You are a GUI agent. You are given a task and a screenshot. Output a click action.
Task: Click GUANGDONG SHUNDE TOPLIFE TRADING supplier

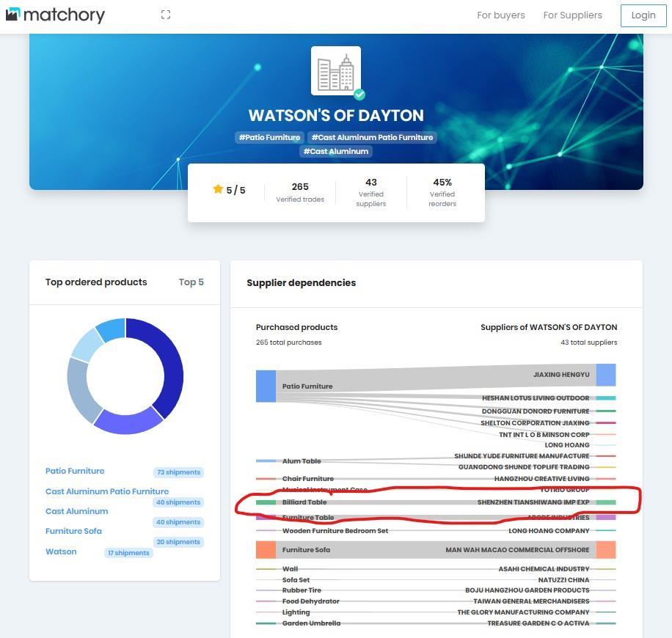pos(524,467)
